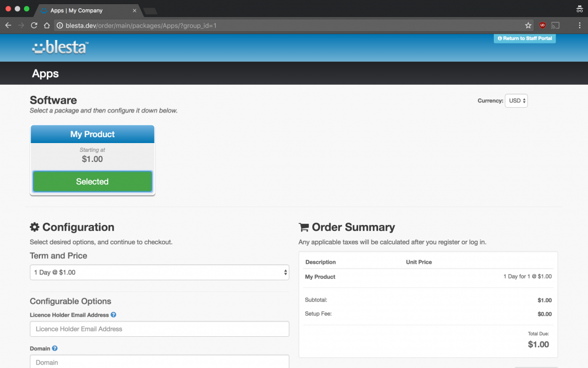Click the Unit Price column header

419,262
